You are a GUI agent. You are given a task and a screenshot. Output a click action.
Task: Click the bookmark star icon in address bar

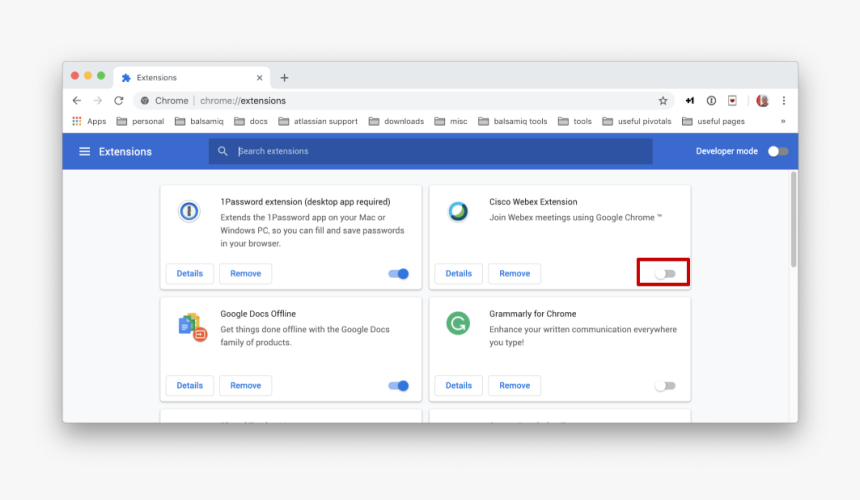click(662, 101)
